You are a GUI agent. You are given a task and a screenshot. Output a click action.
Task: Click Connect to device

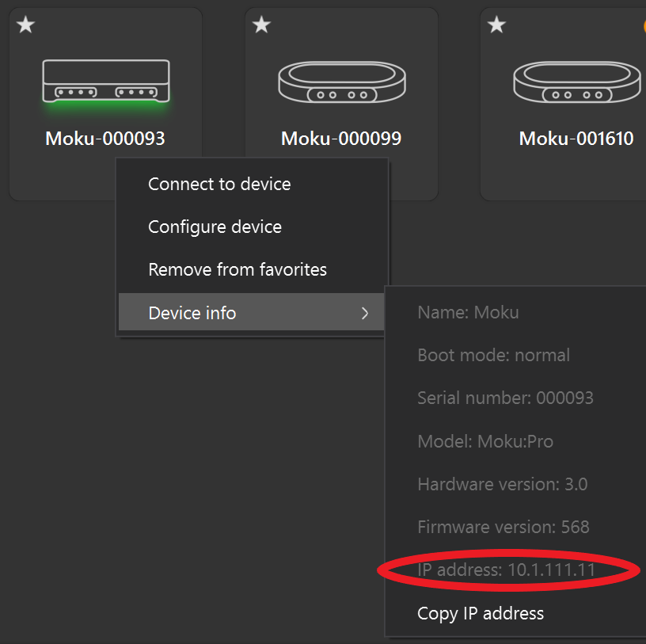(218, 184)
